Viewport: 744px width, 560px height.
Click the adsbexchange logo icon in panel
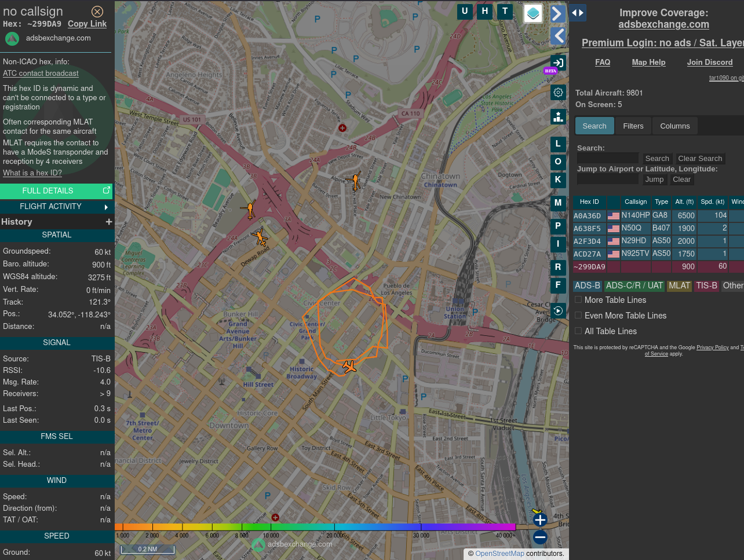(12, 39)
